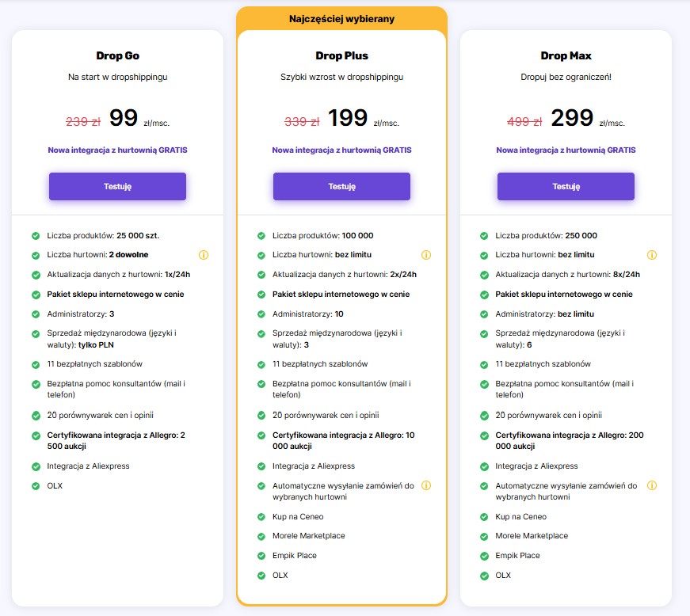Start testing the Drop Max plan
The width and height of the screenshot is (690, 616).
(566, 187)
